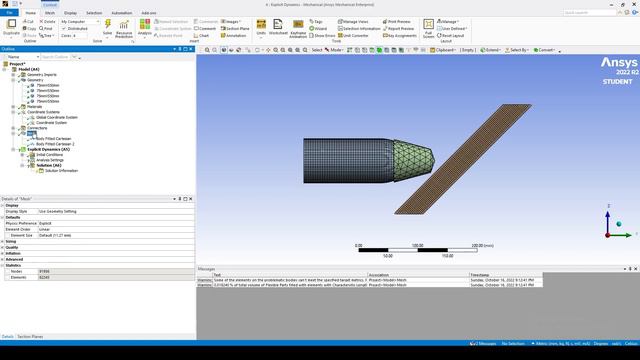Screen dimensions: 640x360
Task: Select Body Fitted Cartesian 2 mesh item
Action: tap(55, 144)
